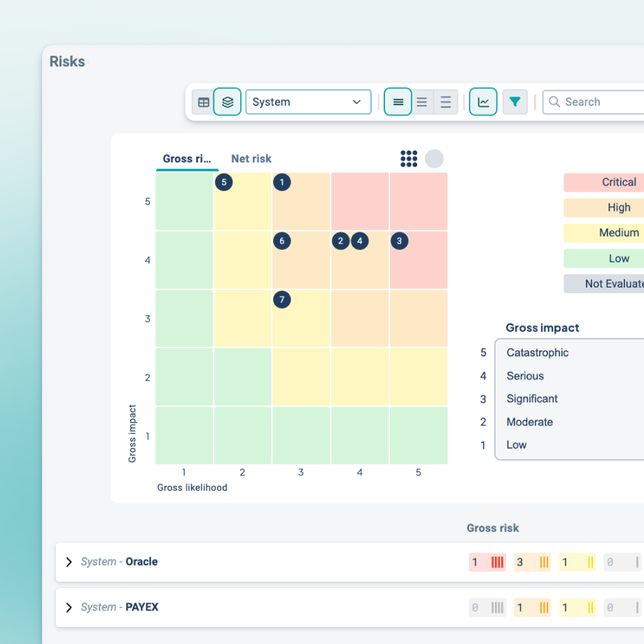Click risk marker number 3
This screenshot has height=644, width=644.
399,241
